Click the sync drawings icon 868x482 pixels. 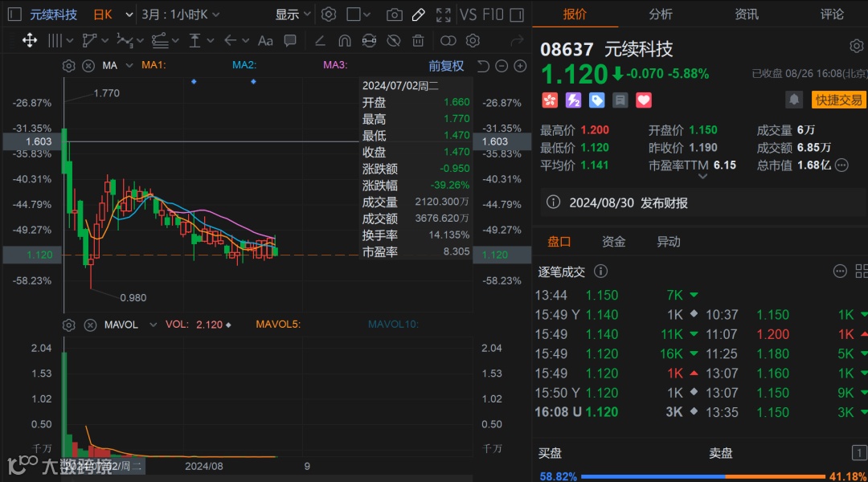[x=369, y=40]
